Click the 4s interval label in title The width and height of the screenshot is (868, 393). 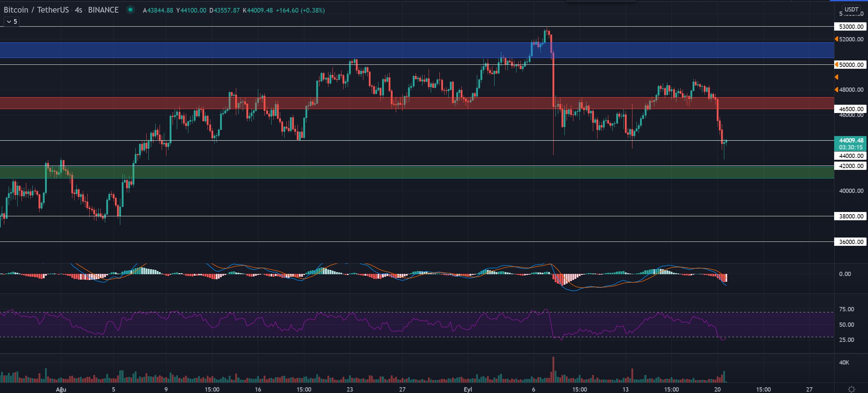79,10
